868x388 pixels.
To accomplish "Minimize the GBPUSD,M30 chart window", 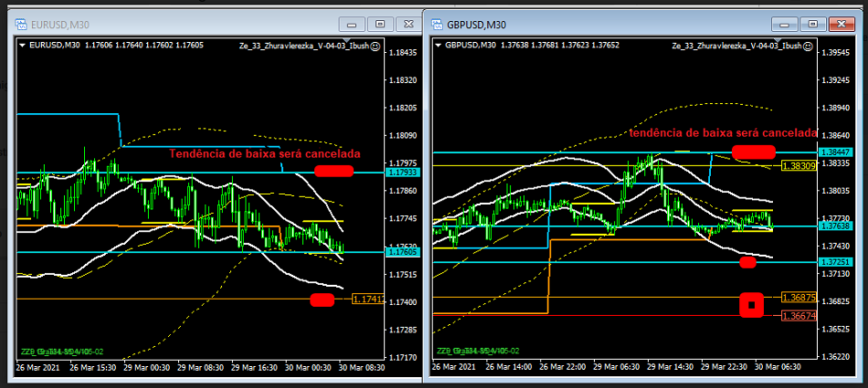I will (779, 24).
